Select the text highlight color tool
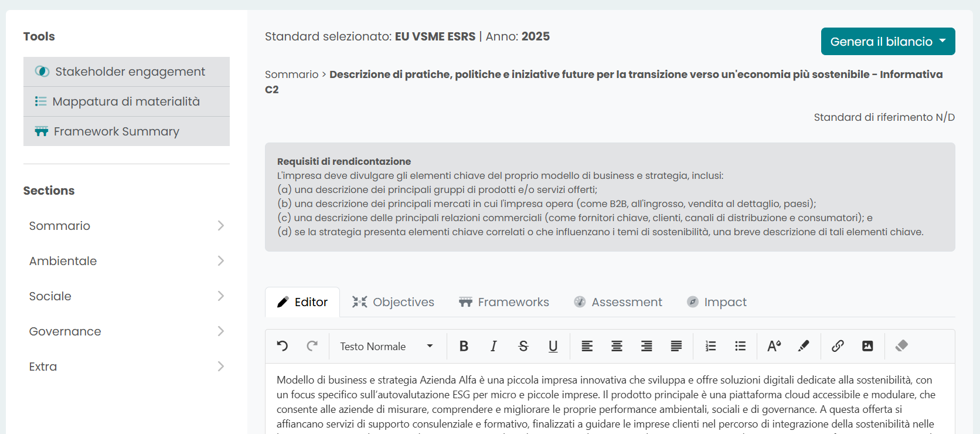The width and height of the screenshot is (980, 434). [x=804, y=346]
